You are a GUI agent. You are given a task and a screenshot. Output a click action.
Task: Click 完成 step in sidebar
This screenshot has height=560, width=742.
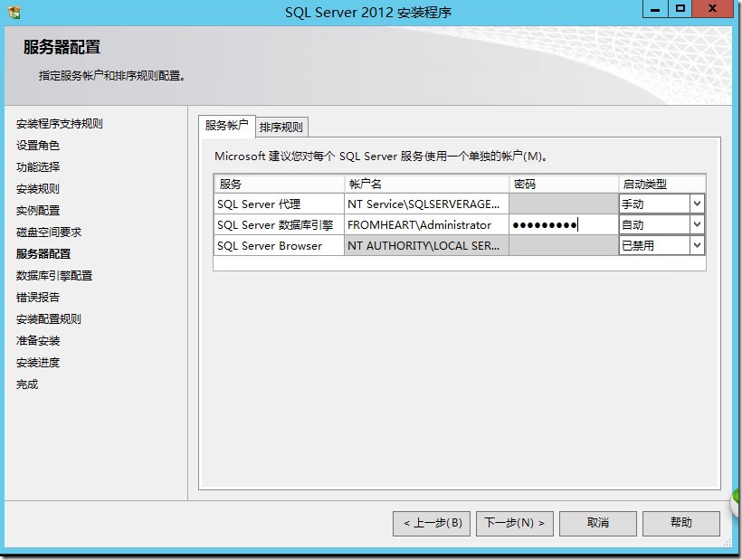pos(27,384)
